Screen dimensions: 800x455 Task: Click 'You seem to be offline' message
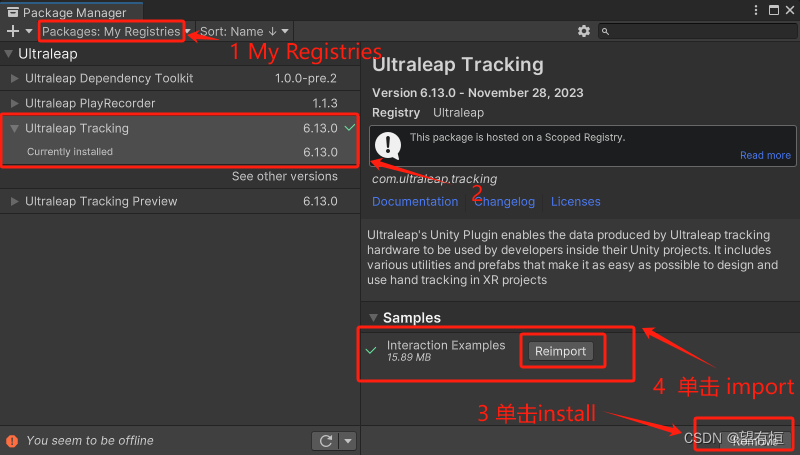click(x=90, y=440)
